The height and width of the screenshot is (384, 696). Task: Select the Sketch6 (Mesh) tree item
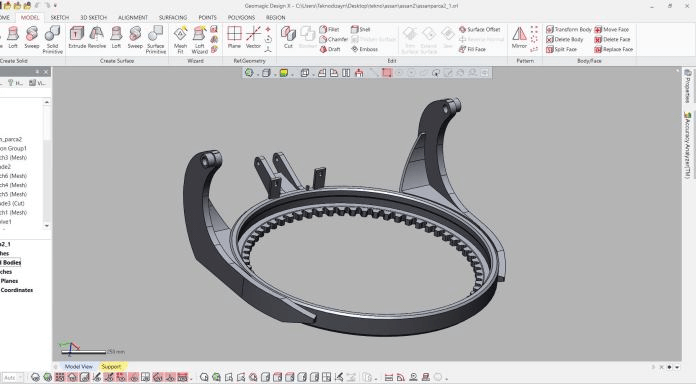tap(13, 176)
